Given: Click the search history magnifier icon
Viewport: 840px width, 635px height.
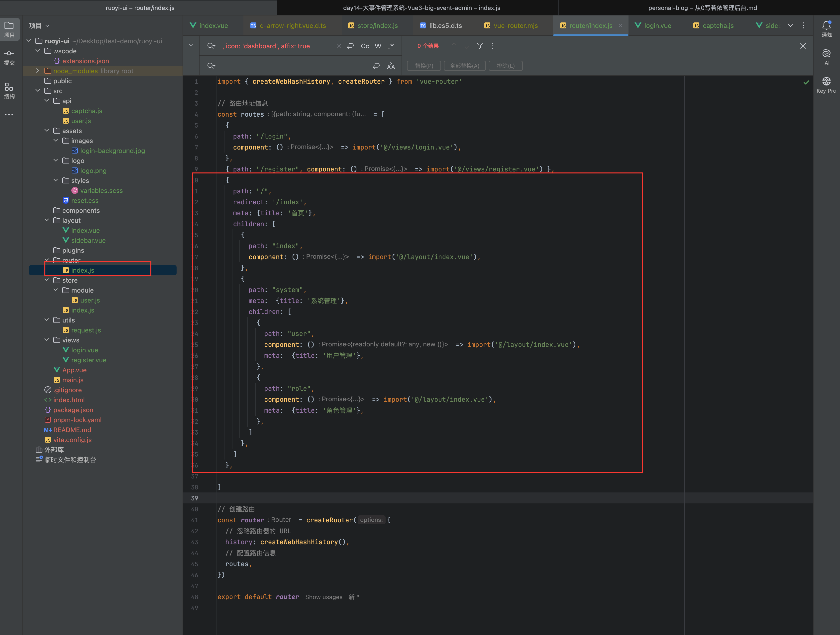Looking at the screenshot, I should click(x=211, y=46).
